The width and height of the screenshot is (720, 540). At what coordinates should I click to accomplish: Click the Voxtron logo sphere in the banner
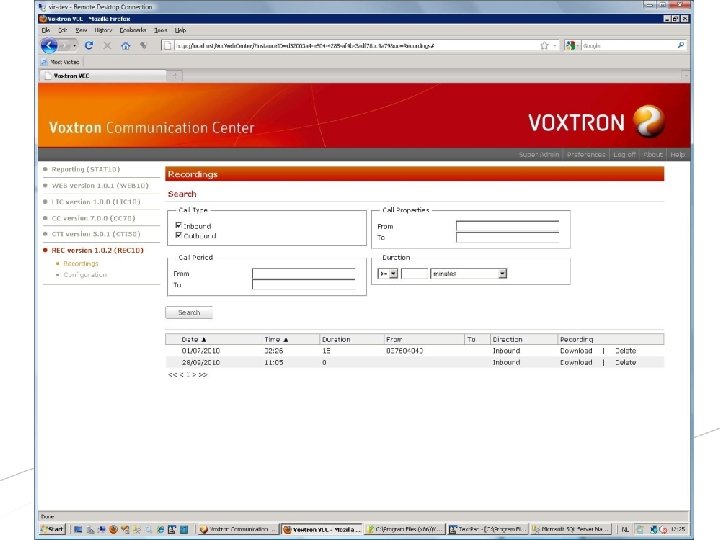coord(648,121)
